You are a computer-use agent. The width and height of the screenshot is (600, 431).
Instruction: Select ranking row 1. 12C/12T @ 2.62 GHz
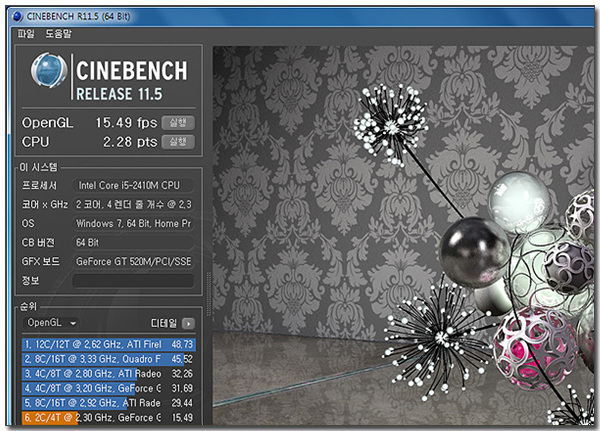point(109,344)
